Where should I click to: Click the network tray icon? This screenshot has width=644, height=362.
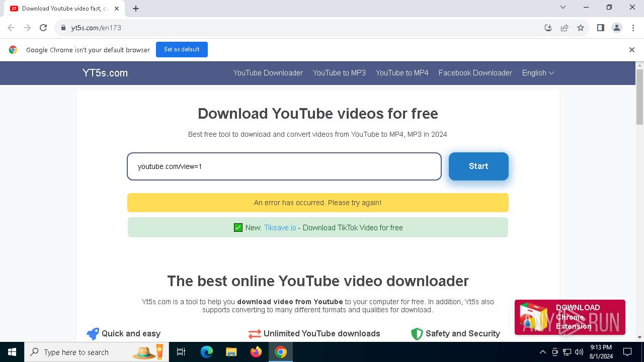(x=567, y=352)
